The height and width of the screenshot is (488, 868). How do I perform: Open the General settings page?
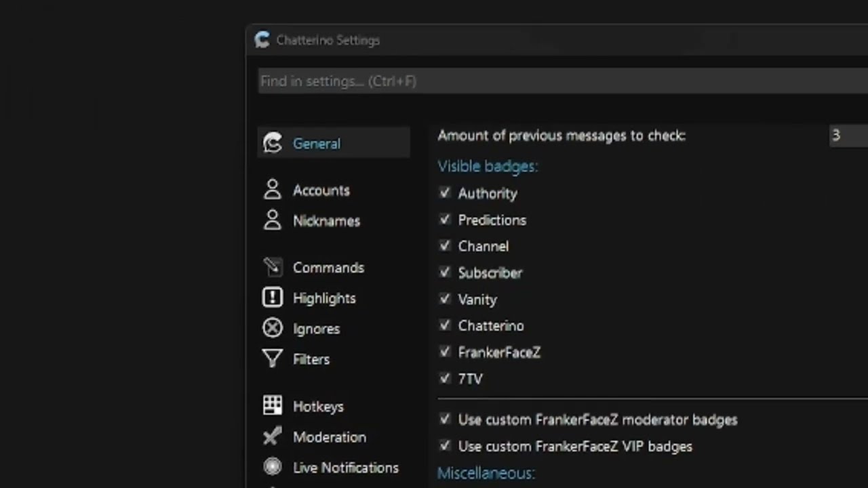click(334, 143)
